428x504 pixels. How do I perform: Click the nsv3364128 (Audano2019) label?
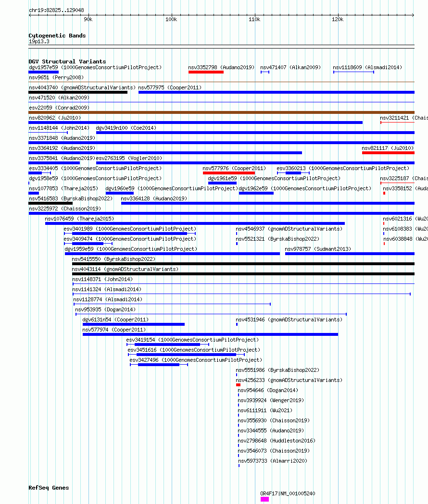(154, 198)
